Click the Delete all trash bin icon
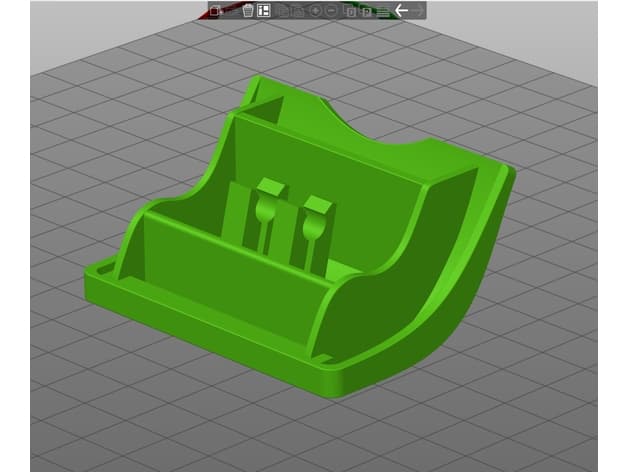This screenshot has height=472, width=628. coord(248,10)
